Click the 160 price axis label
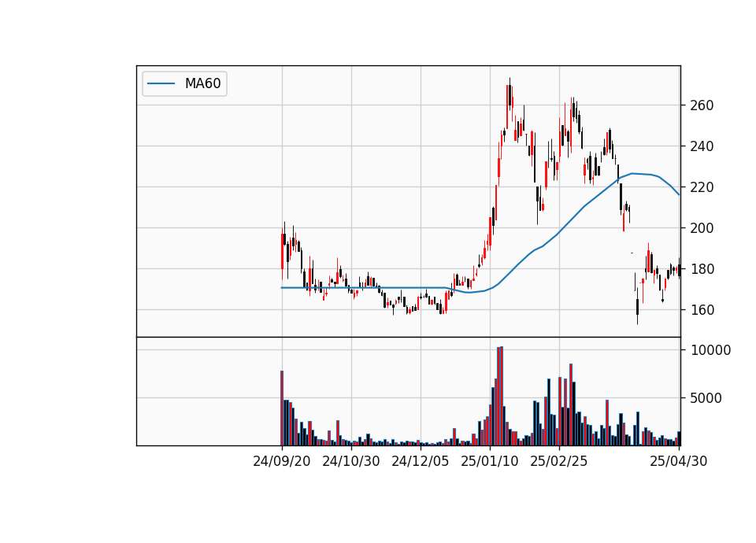Image resolution: width=756 pixels, height=543 pixels. coord(702,310)
